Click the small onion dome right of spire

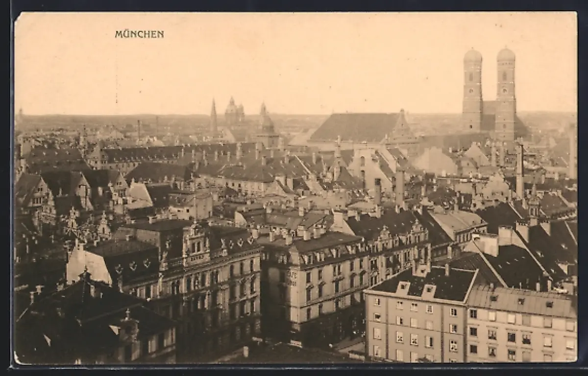tap(267, 125)
